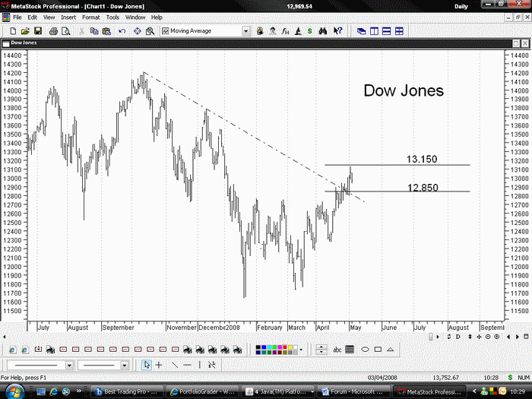Click the D daily periodicity button

click(x=458, y=337)
